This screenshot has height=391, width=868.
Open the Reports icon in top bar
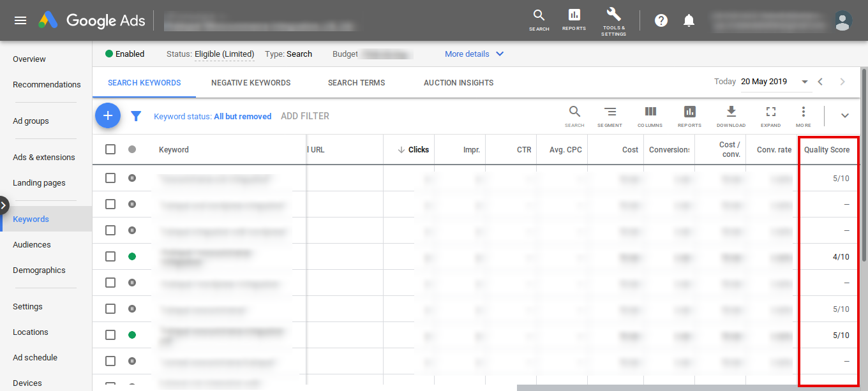(x=573, y=20)
